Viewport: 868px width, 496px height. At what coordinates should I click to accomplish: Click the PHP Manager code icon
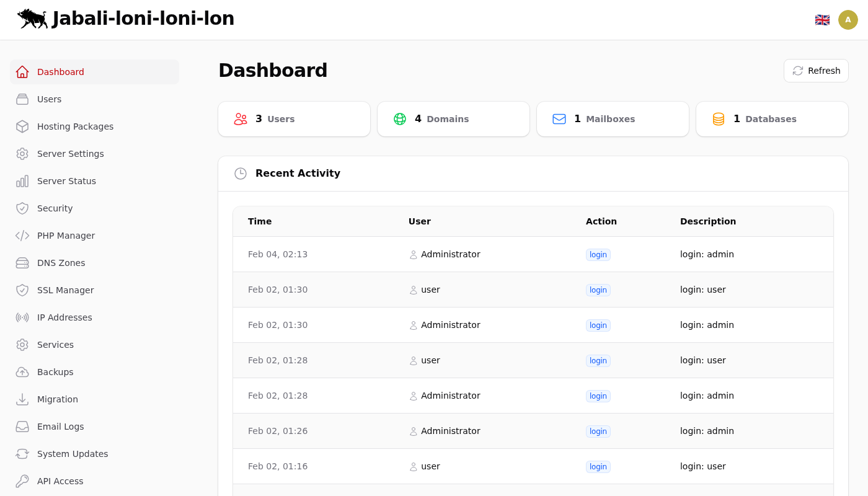tap(22, 236)
